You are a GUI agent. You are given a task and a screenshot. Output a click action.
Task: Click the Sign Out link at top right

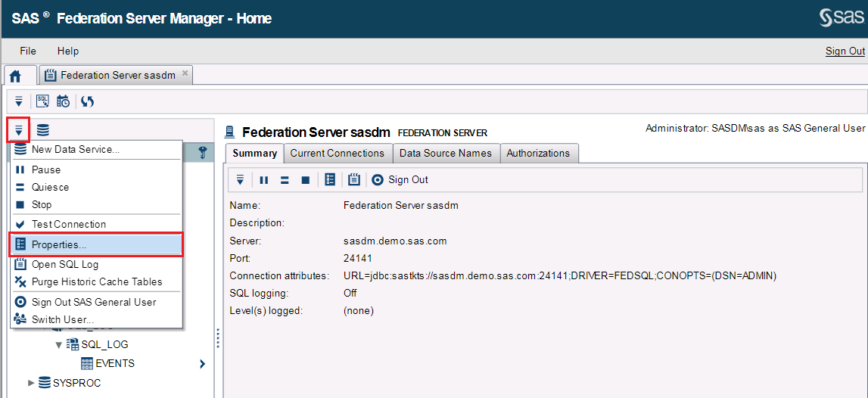coord(845,51)
